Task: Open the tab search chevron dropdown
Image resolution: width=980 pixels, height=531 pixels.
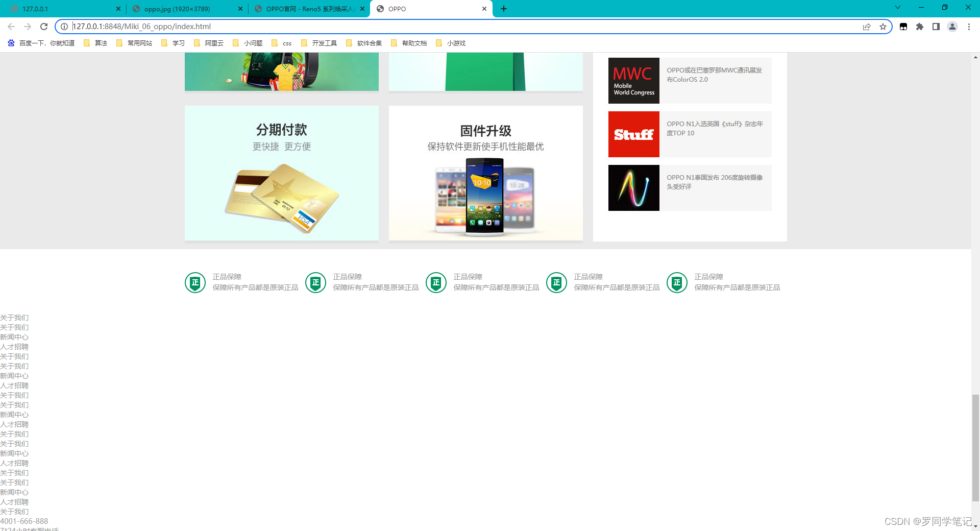Action: click(x=897, y=8)
